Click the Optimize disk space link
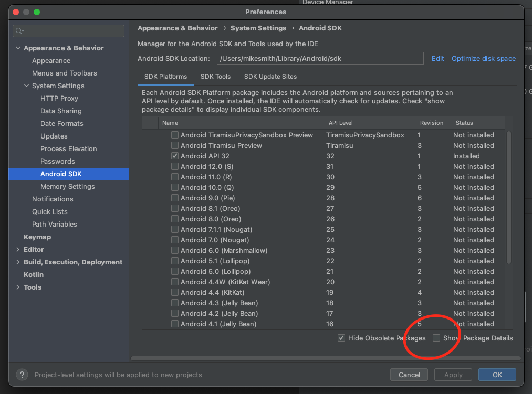 (x=484, y=58)
